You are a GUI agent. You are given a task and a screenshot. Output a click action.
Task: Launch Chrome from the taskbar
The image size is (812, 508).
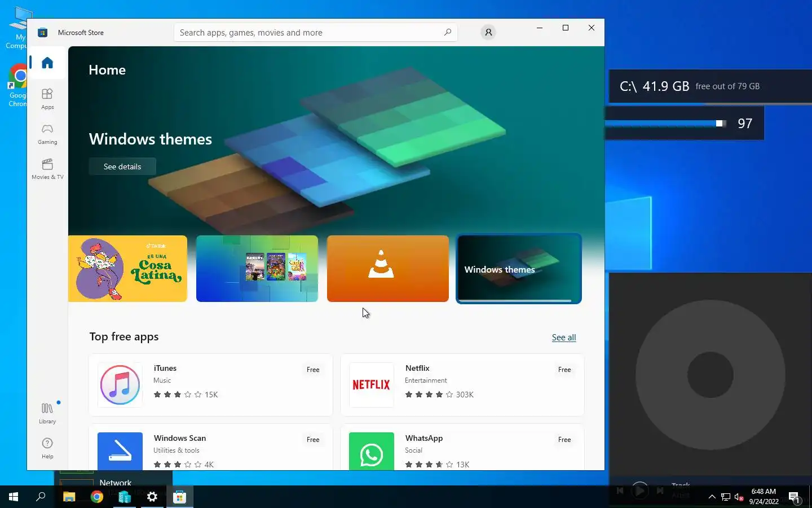coord(97,497)
